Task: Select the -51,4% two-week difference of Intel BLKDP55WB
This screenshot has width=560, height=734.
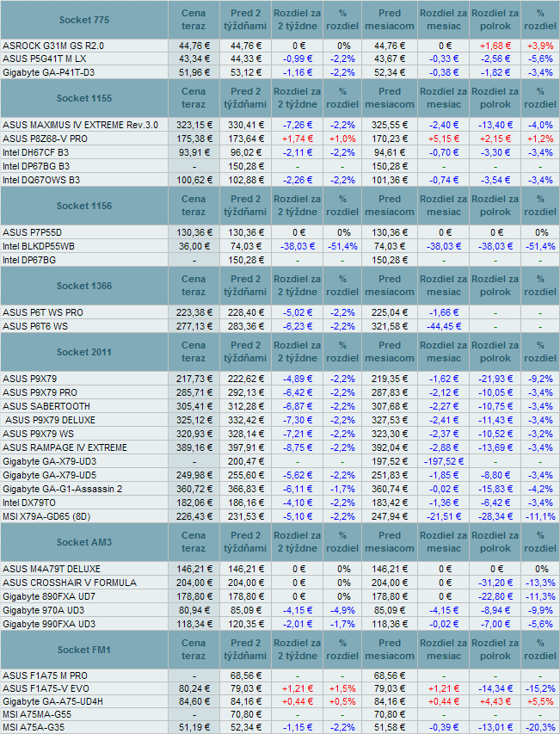Action: click(343, 246)
